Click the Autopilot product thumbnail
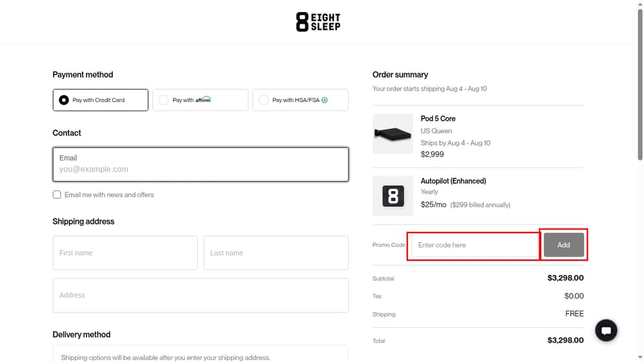 392,196
